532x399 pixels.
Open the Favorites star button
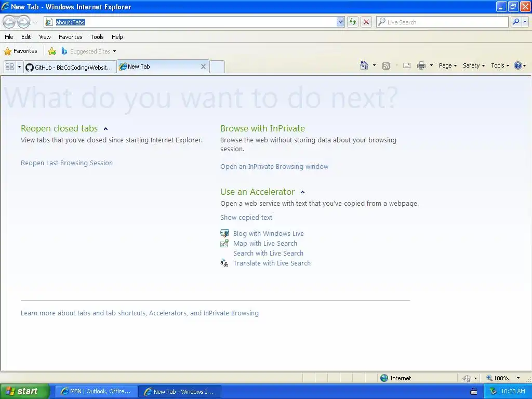(20, 51)
